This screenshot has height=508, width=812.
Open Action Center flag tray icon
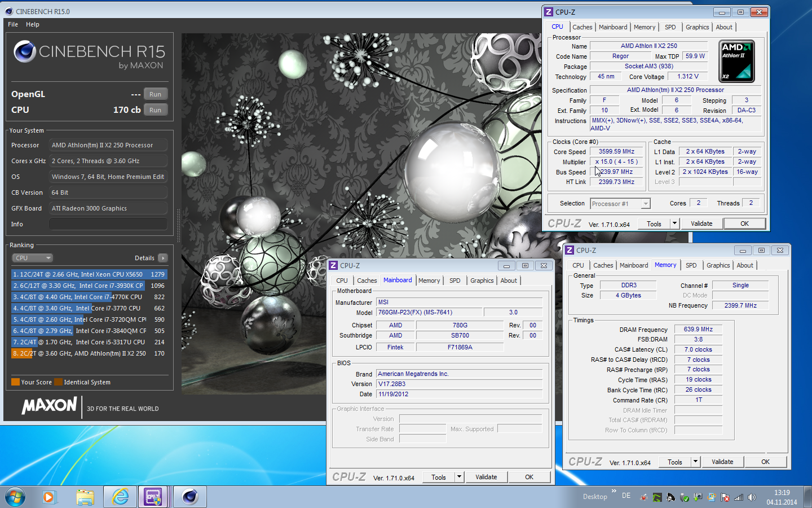coord(725,497)
